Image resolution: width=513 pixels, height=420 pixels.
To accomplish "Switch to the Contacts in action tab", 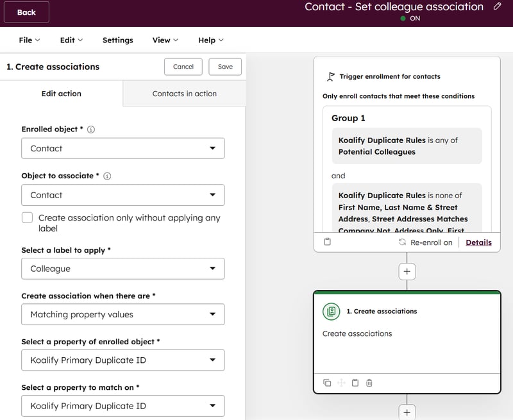I will (x=184, y=94).
